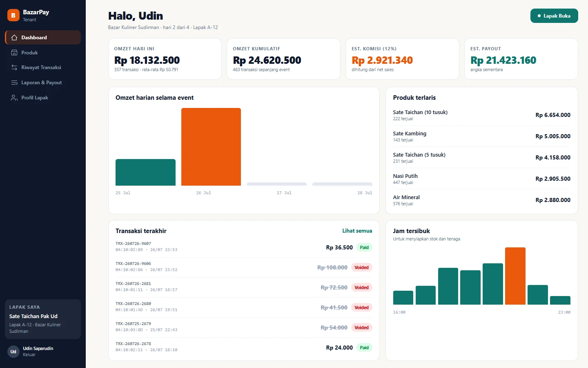Screen dimensions: 588x368
Task: Click the Air Mineral product row
Action: pos(482,200)
